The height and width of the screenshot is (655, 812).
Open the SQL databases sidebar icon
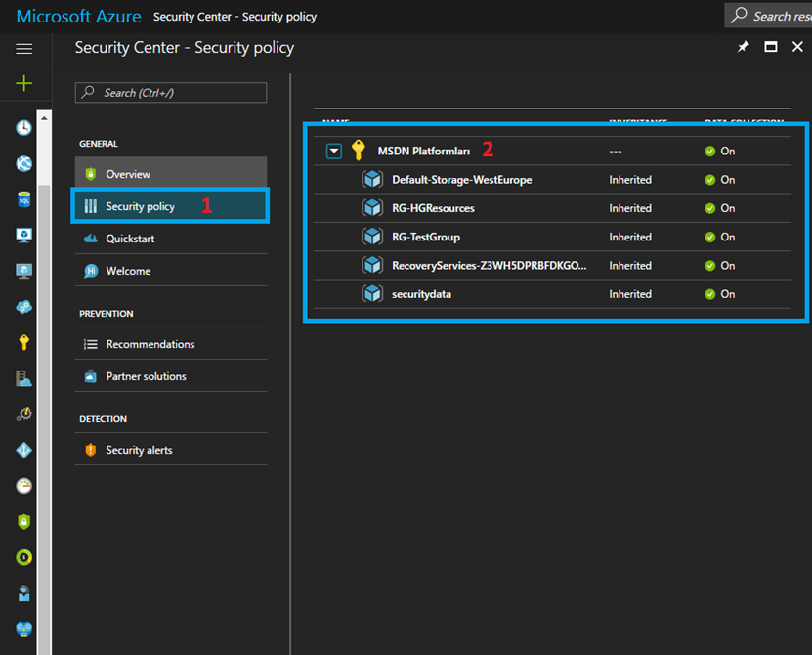coord(23,199)
